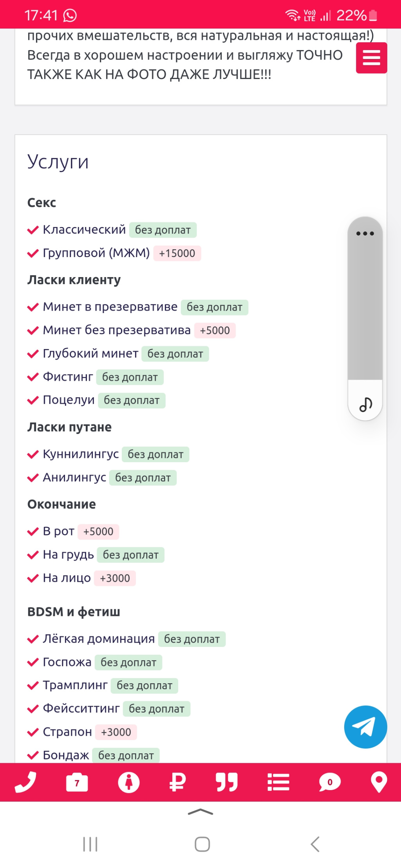Expand the Услуги section header
This screenshot has height=868, width=401.
coord(58,162)
